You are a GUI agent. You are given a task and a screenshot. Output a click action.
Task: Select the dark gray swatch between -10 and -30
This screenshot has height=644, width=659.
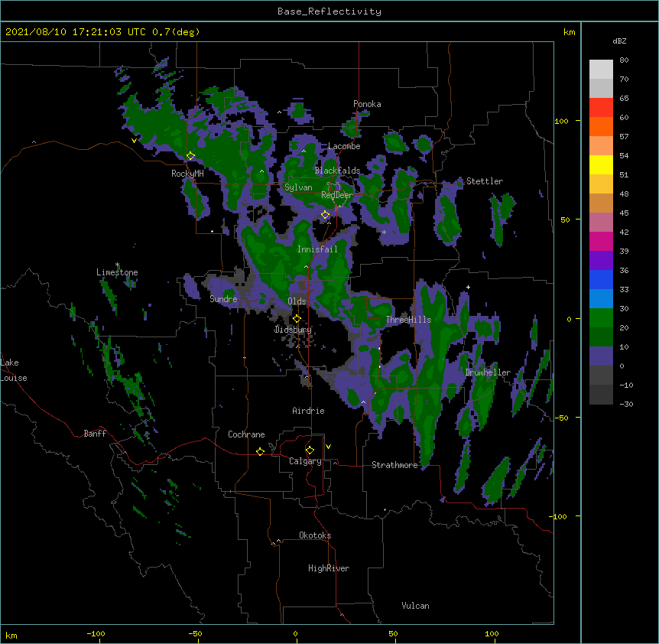click(601, 395)
